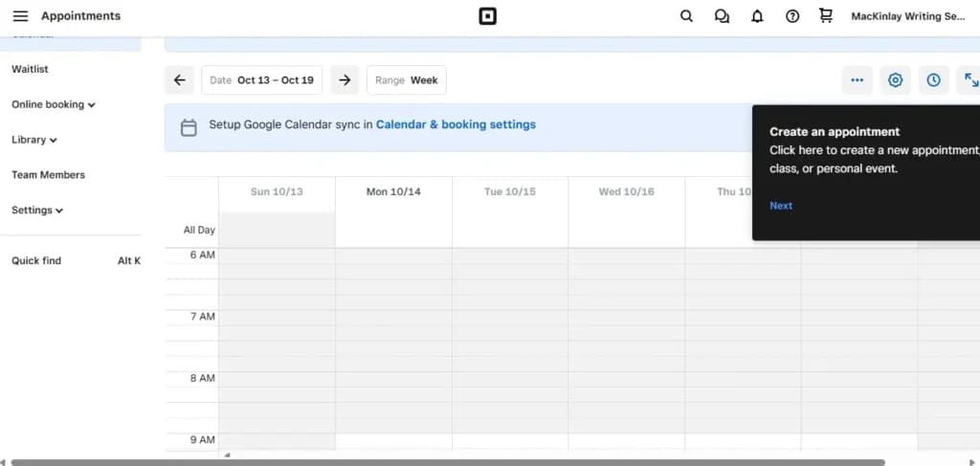Screen dimensions: 980x466
Task: Open the Range Week selector
Action: point(406,80)
